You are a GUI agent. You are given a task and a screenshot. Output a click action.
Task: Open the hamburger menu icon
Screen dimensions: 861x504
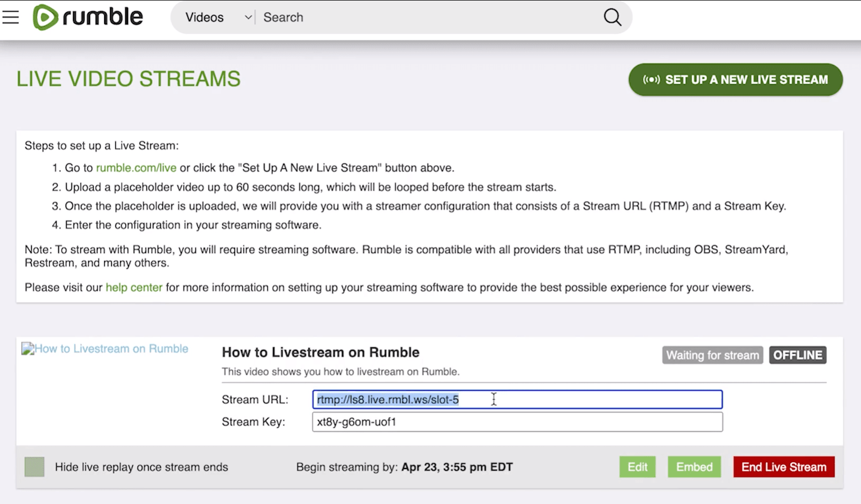tap(11, 17)
